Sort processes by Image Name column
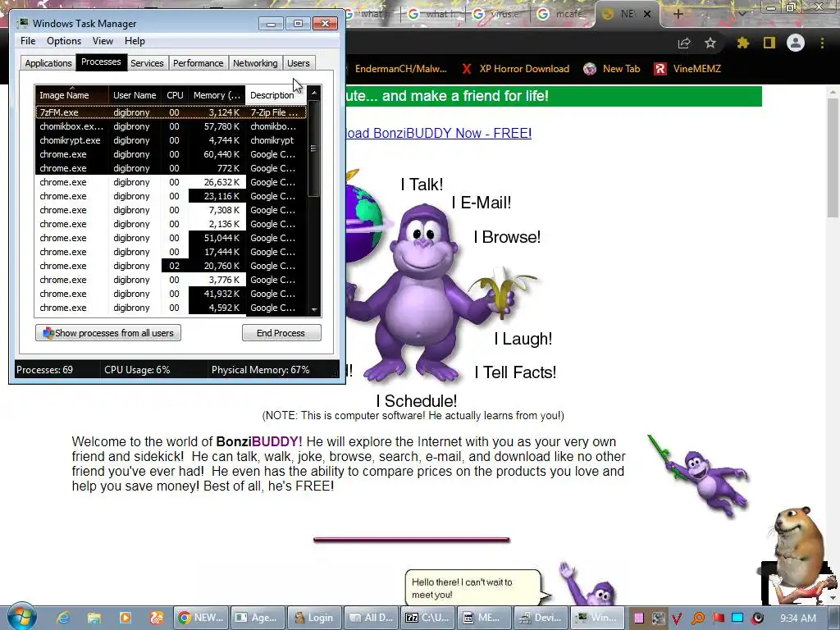840x630 pixels. [72, 95]
